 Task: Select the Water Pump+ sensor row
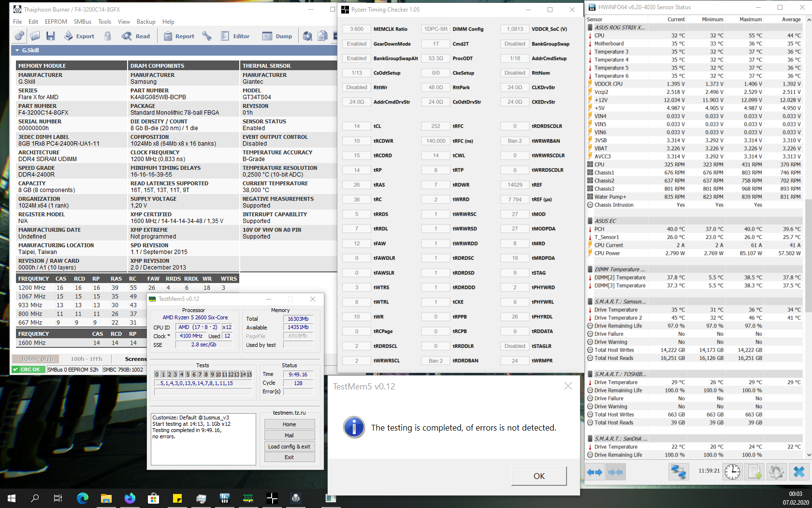pos(694,197)
